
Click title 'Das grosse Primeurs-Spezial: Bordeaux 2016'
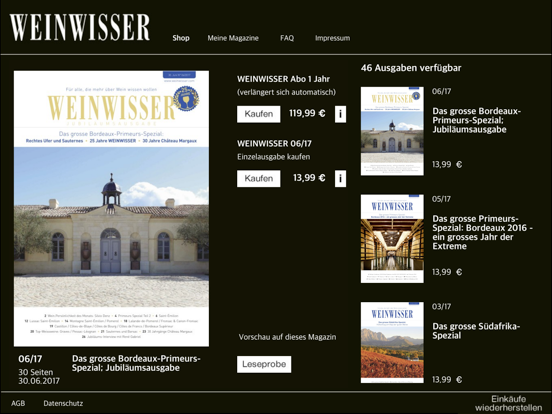click(483, 232)
